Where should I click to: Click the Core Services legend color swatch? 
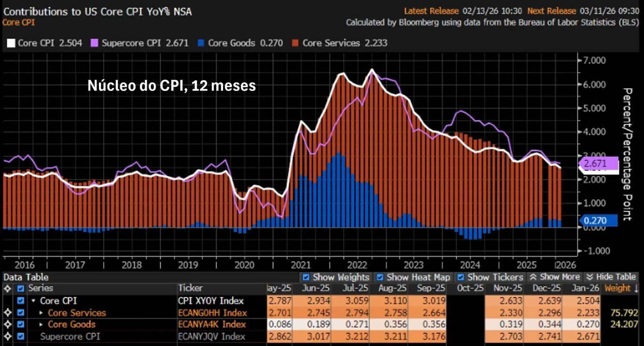point(295,43)
